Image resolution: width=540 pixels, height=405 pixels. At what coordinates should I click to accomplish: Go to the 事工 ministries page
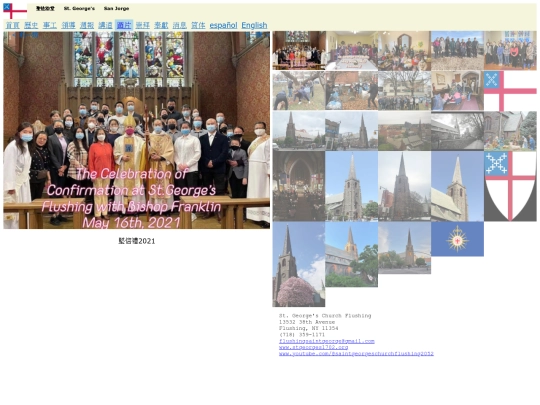[50, 25]
